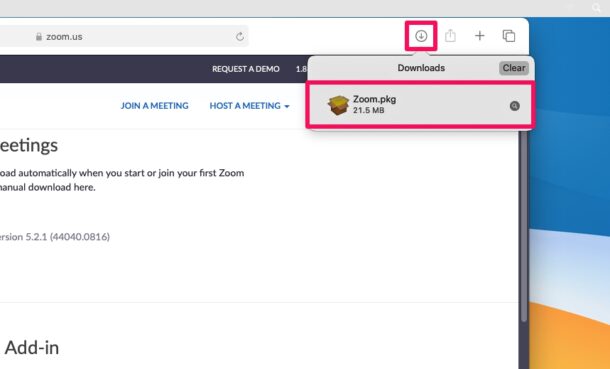This screenshot has height=369, width=610.
Task: Click the lock icon in address bar
Action: click(x=39, y=37)
